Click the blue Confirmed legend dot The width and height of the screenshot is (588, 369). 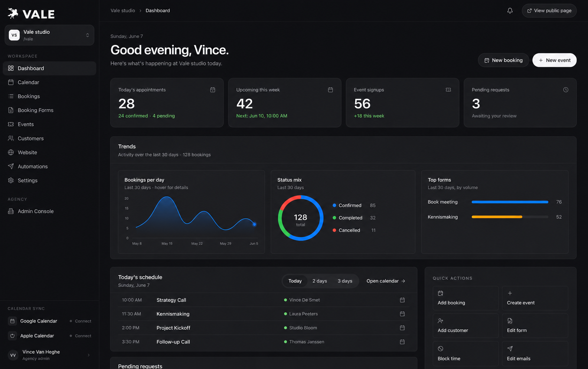334,205
